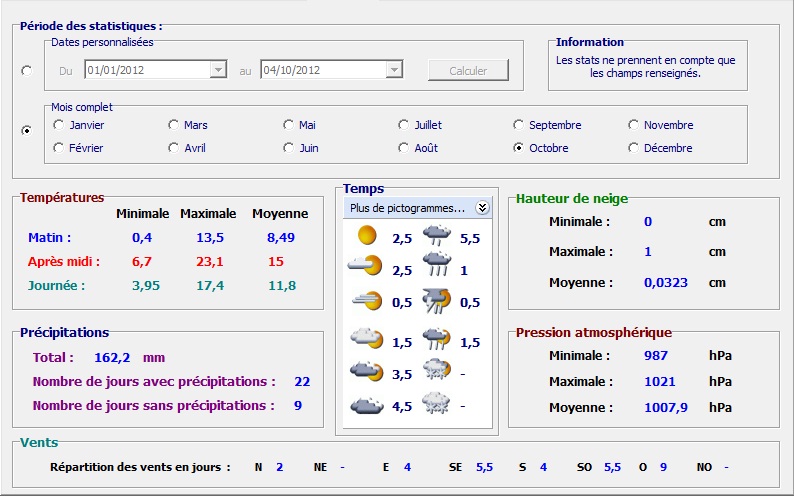This screenshot has height=496, width=794.
Task: Click minimum pressure value 987
Action: [656, 355]
